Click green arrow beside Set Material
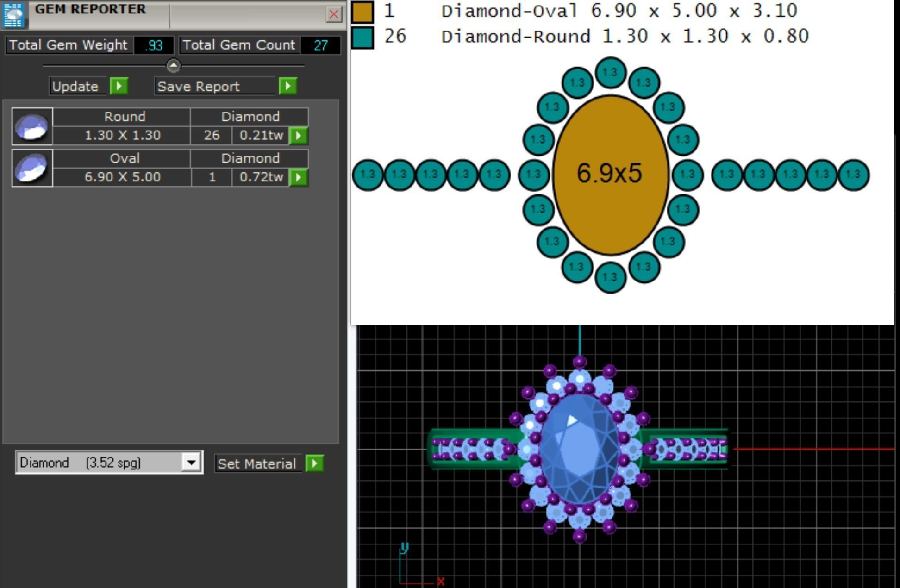900x588 pixels. coord(315,463)
